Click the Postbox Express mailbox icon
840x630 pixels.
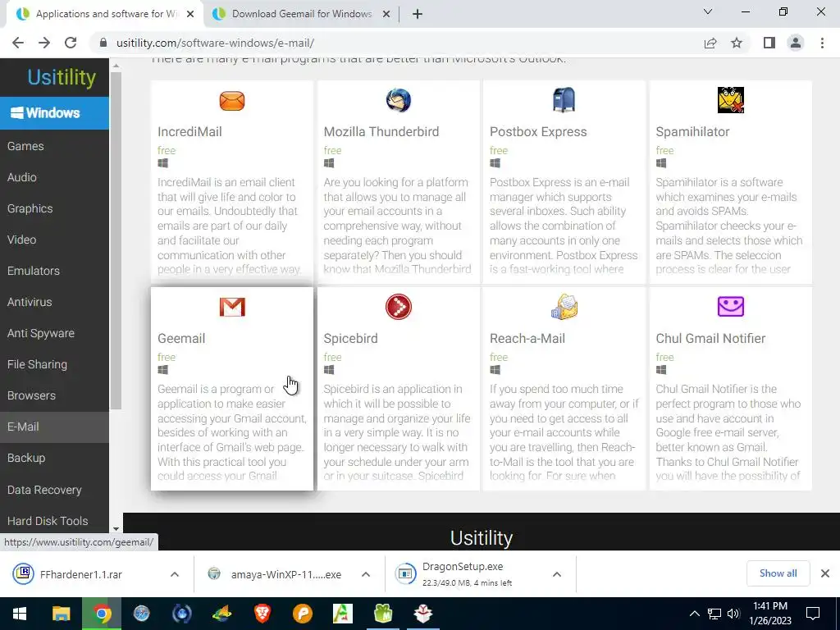point(564,100)
